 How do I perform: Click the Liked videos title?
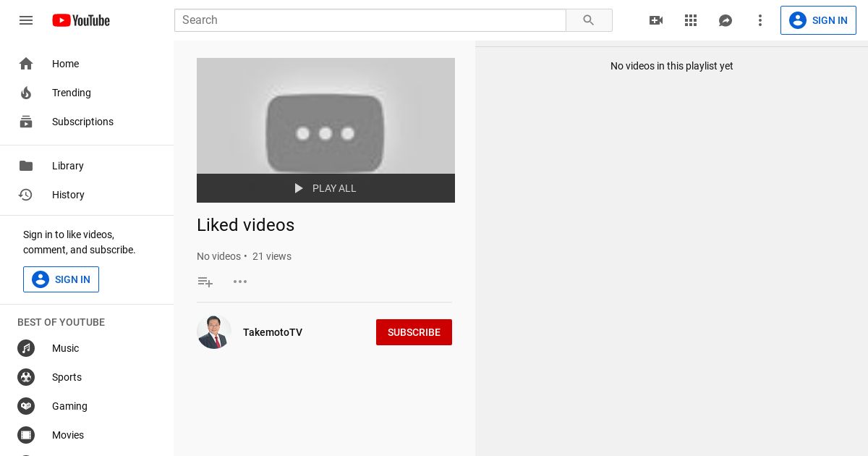tap(245, 225)
